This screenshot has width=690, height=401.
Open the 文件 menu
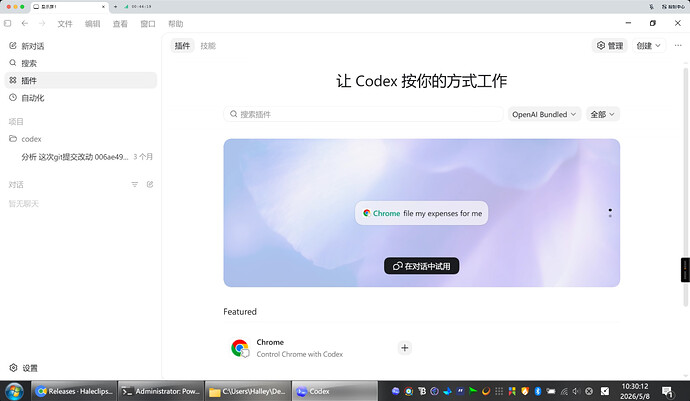tap(65, 24)
